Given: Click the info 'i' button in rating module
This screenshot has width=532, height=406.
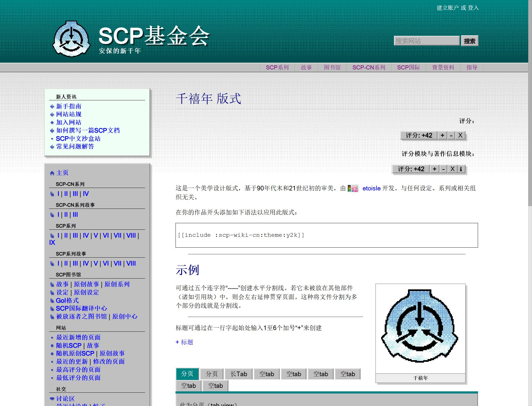Looking at the screenshot, I should (461, 169).
